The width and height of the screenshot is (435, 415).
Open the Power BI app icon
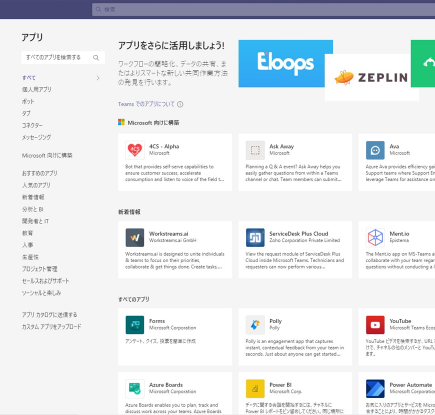pyautogui.click(x=255, y=388)
